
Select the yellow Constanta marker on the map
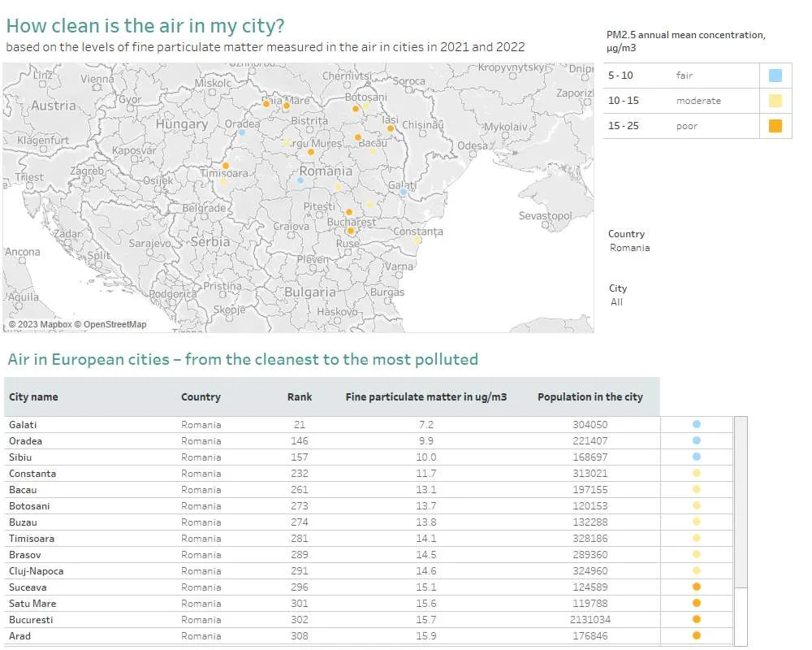pyautogui.click(x=417, y=240)
